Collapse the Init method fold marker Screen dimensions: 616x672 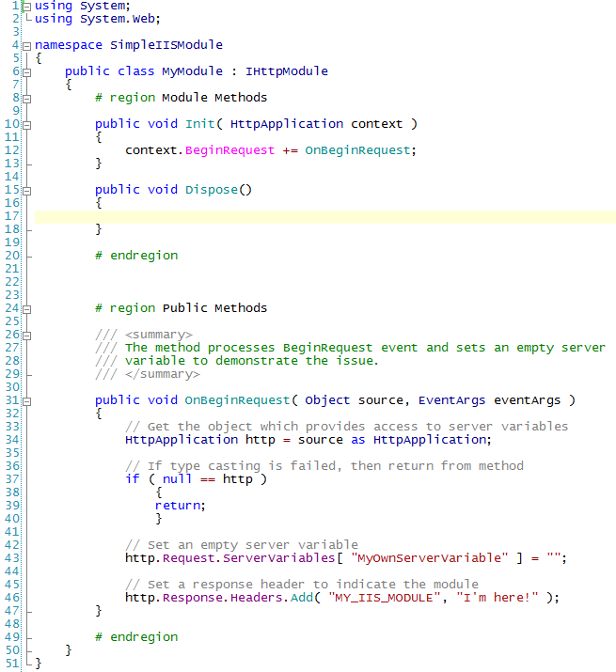pyautogui.click(x=26, y=125)
